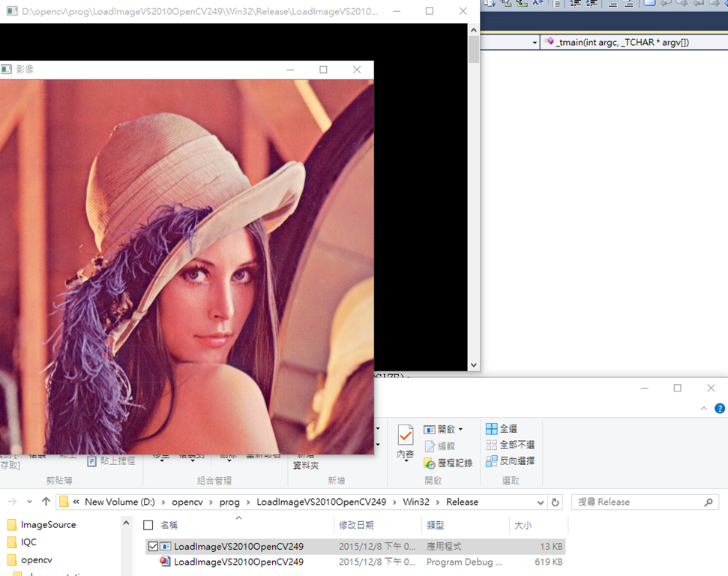Navigate to the prog breadcrumb segment
The image size is (728, 576).
(x=229, y=502)
